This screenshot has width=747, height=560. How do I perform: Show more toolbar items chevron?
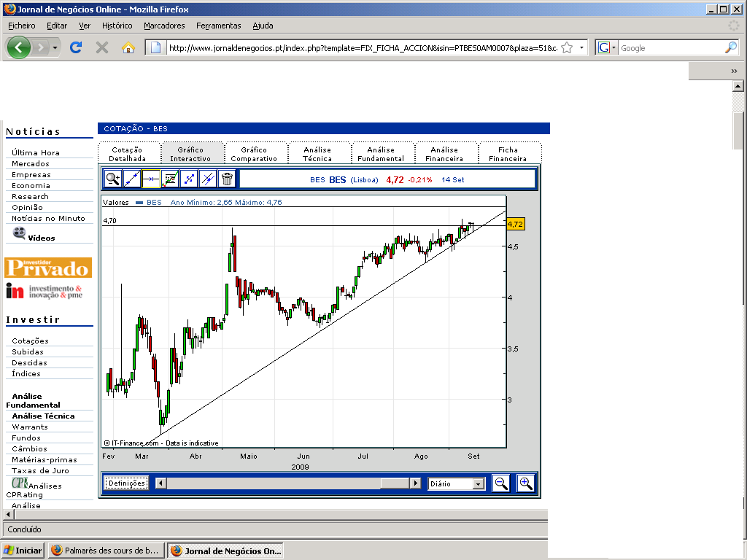734,71
